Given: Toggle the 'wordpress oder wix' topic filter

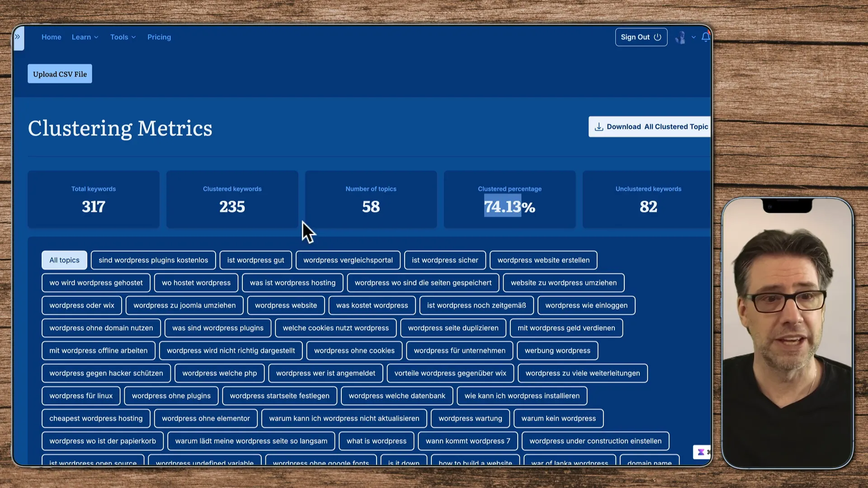Looking at the screenshot, I should [x=81, y=305].
